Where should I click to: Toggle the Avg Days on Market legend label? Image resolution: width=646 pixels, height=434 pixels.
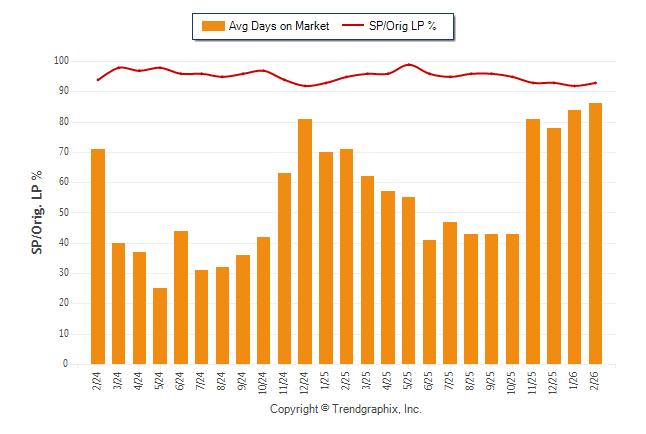pyautogui.click(x=279, y=26)
